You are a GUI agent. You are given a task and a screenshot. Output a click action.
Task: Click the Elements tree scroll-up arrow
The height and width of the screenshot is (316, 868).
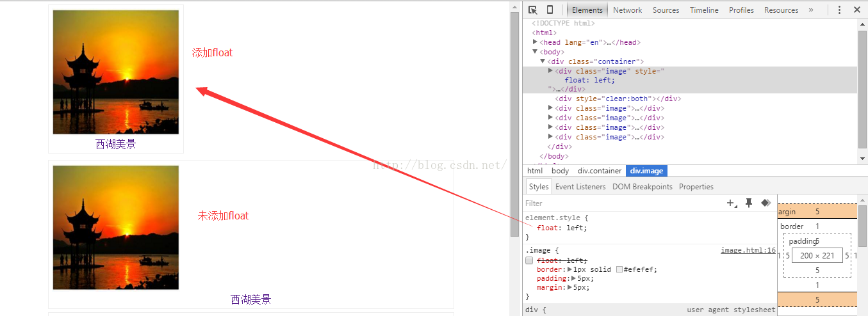point(862,24)
